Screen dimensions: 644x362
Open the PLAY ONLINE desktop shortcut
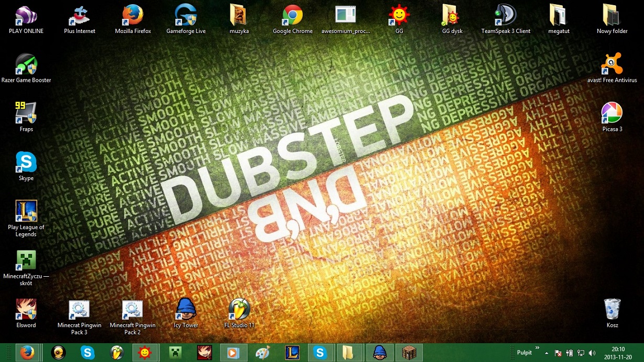tap(26, 19)
